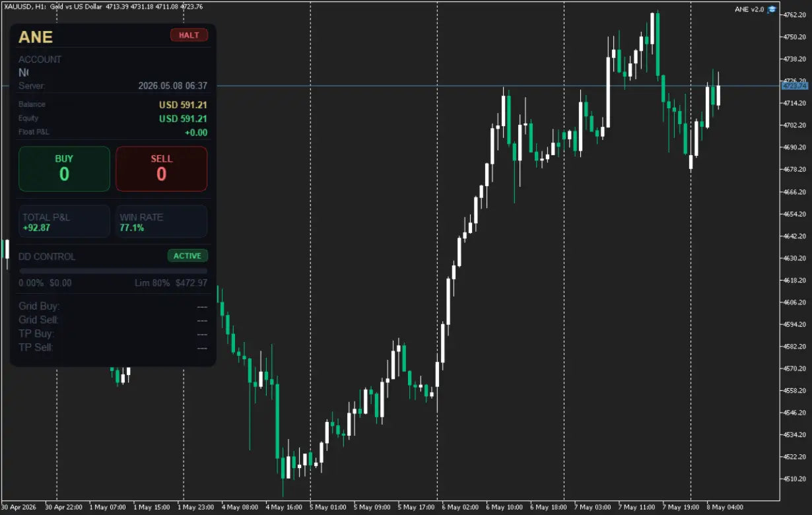Click price axis value 4510.20

tap(794, 479)
